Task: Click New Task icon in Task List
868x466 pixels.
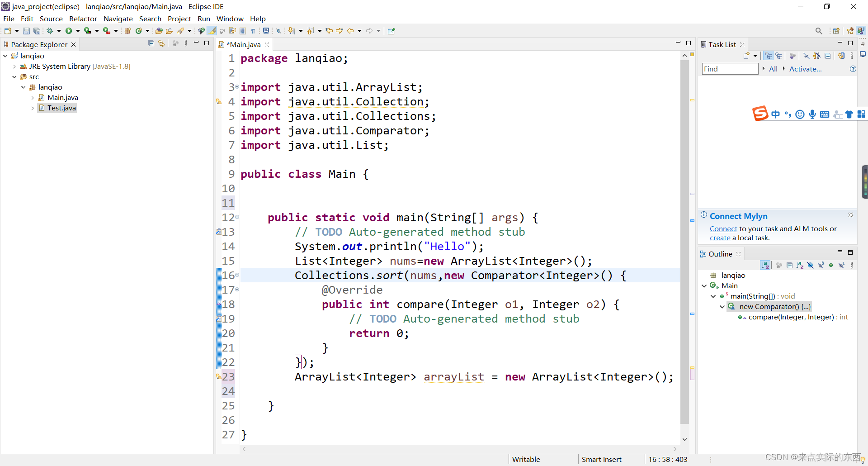Action: [x=746, y=56]
